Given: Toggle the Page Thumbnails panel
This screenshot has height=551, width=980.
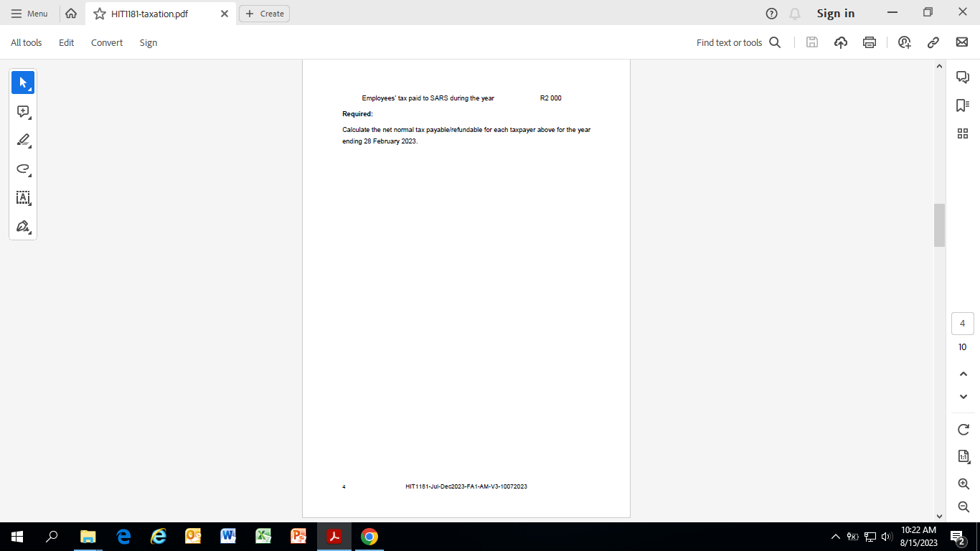Looking at the screenshot, I should (x=962, y=133).
